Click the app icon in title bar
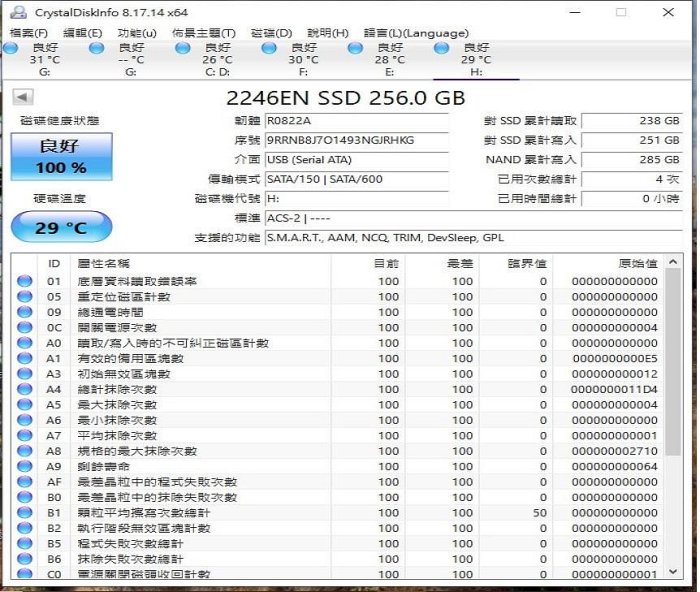 click(17, 12)
